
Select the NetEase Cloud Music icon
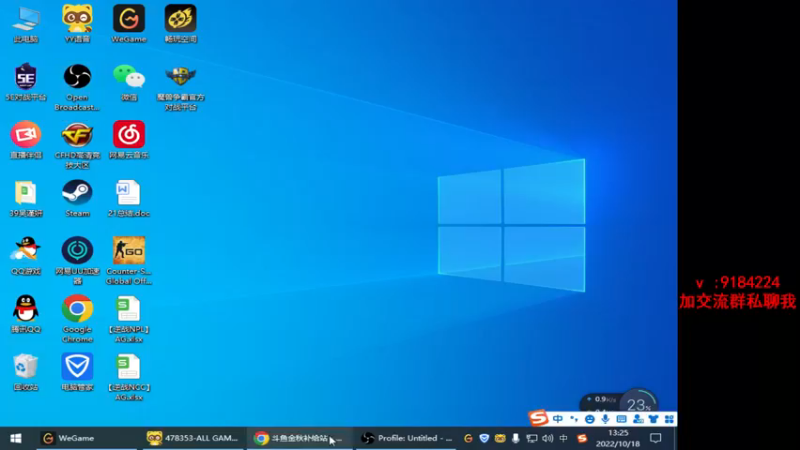(x=129, y=140)
